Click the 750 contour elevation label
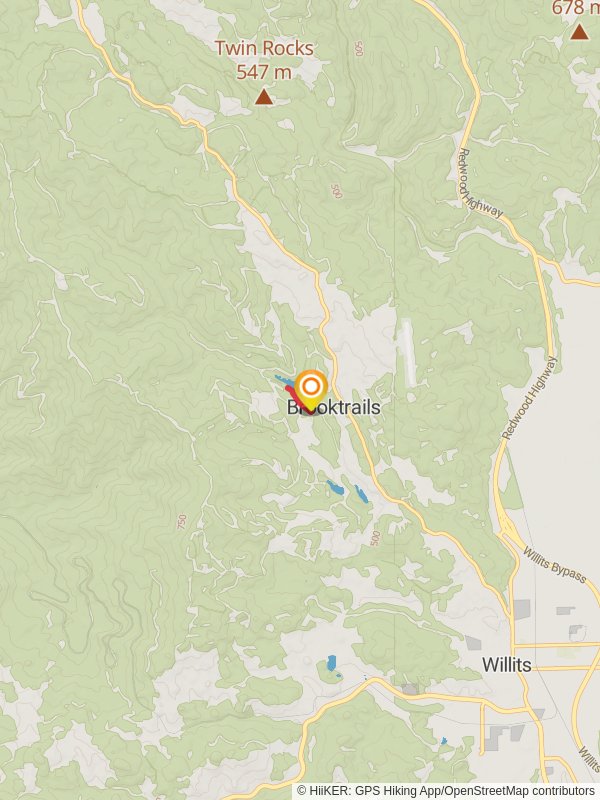The height and width of the screenshot is (800, 600). click(x=182, y=521)
